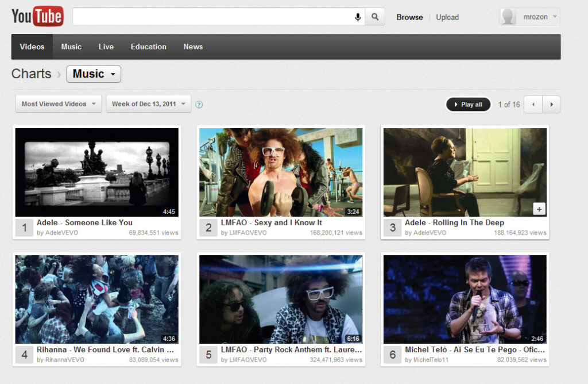Screen dimensions: 588x384
Task: Open the Charts breadcrumb link
Action: point(32,74)
